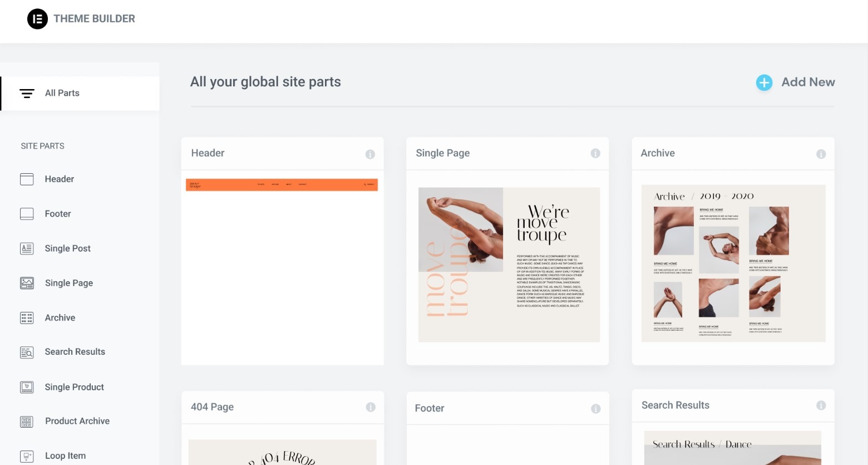Select the Header icon in the sidebar
The height and width of the screenshot is (465, 868).
pos(26,179)
